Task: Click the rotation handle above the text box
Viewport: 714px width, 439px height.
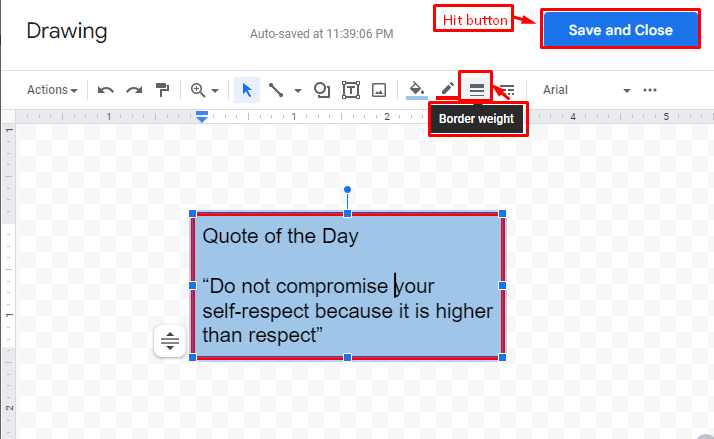Action: click(x=347, y=189)
